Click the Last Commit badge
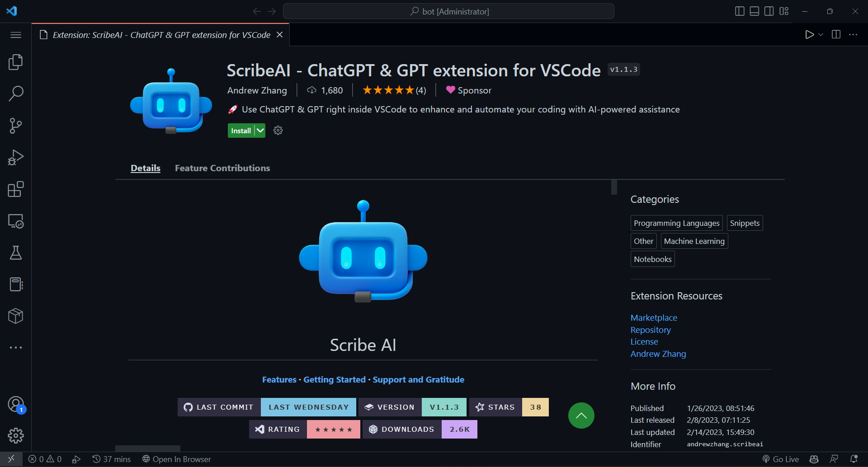This screenshot has height=467, width=868. coord(267,407)
